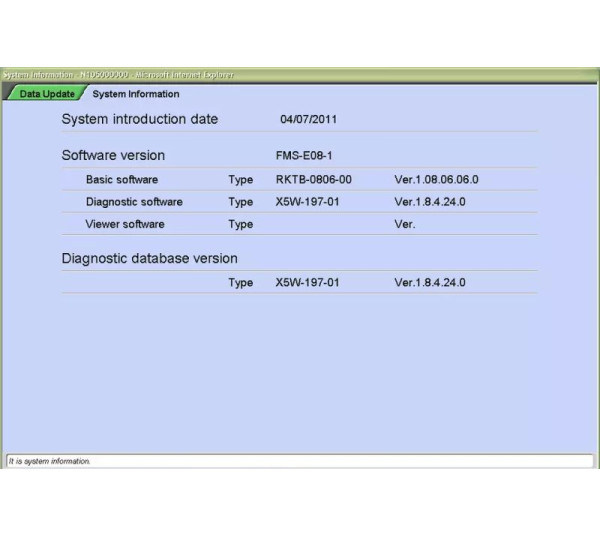The height and width of the screenshot is (536, 600).
Task: Switch to the Data Update tab
Action: [46, 94]
